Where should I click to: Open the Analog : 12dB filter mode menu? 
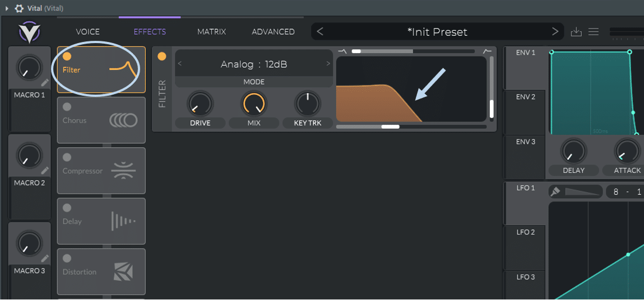[254, 64]
